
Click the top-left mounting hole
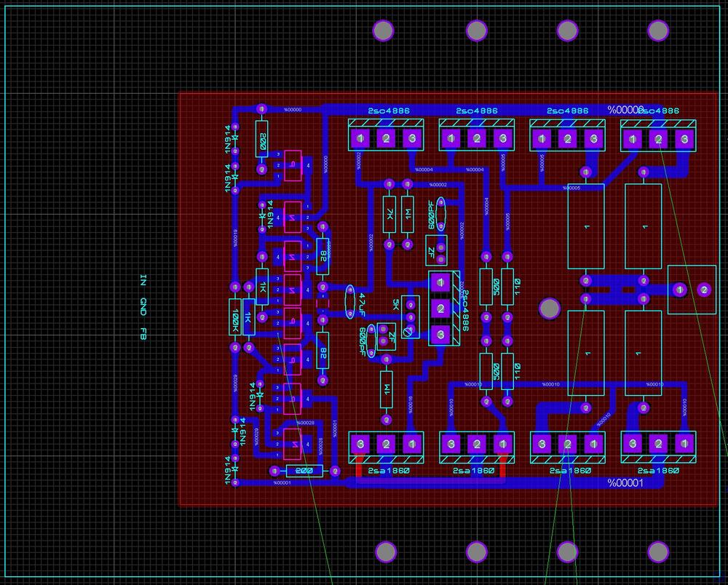[x=384, y=31]
